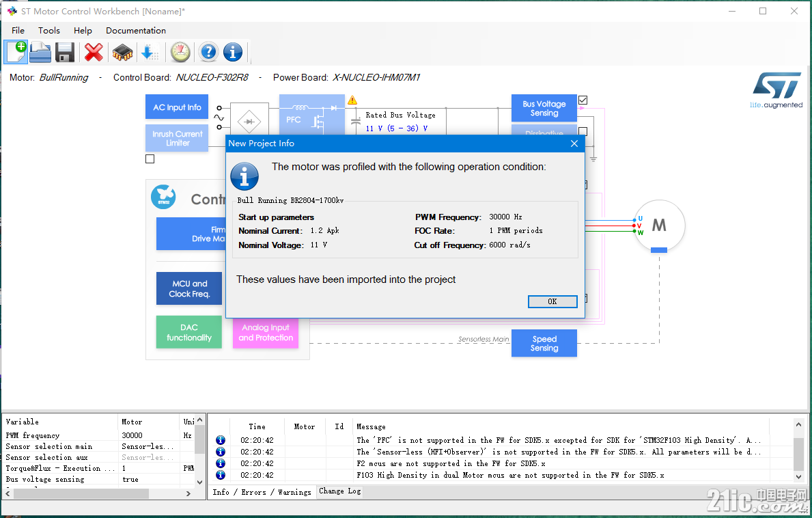Open Firmware Drive Management block
812x518 pixels.
click(191, 234)
